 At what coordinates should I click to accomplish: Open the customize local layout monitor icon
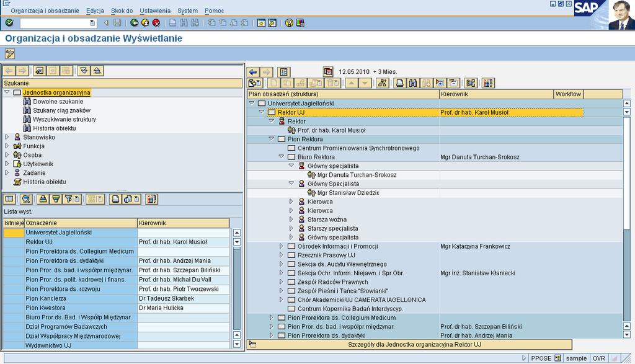pos(300,23)
